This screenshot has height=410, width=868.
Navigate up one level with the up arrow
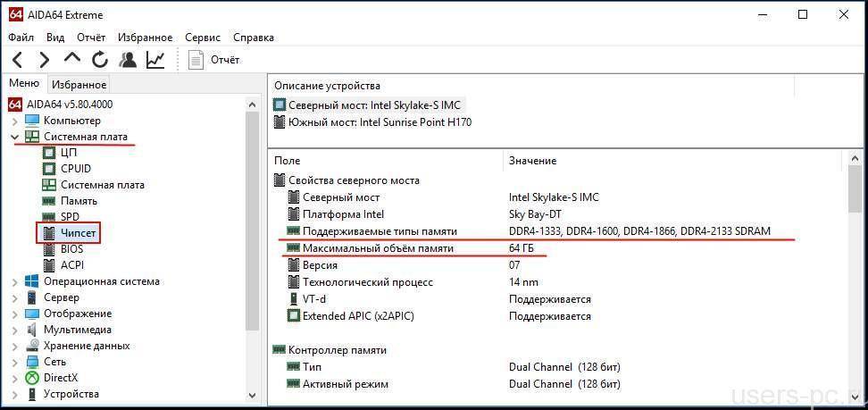pos(72,58)
